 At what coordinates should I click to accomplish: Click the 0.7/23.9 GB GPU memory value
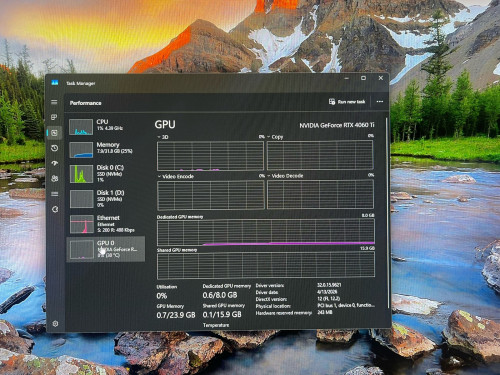pyautogui.click(x=176, y=315)
